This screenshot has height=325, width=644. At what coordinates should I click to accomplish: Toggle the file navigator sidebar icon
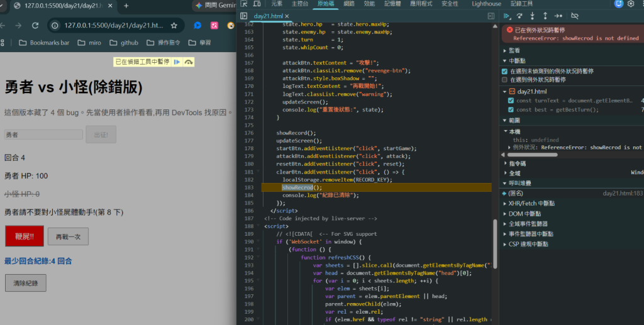(x=243, y=16)
